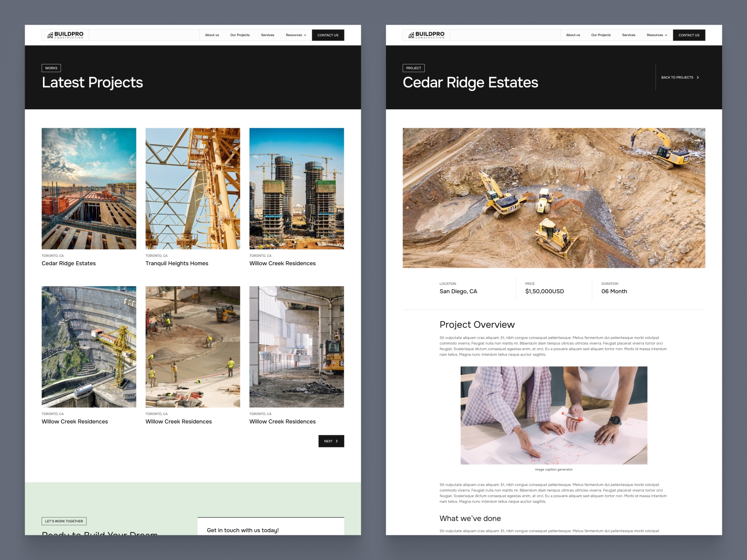Click the 'What we've done' heading

click(x=470, y=518)
